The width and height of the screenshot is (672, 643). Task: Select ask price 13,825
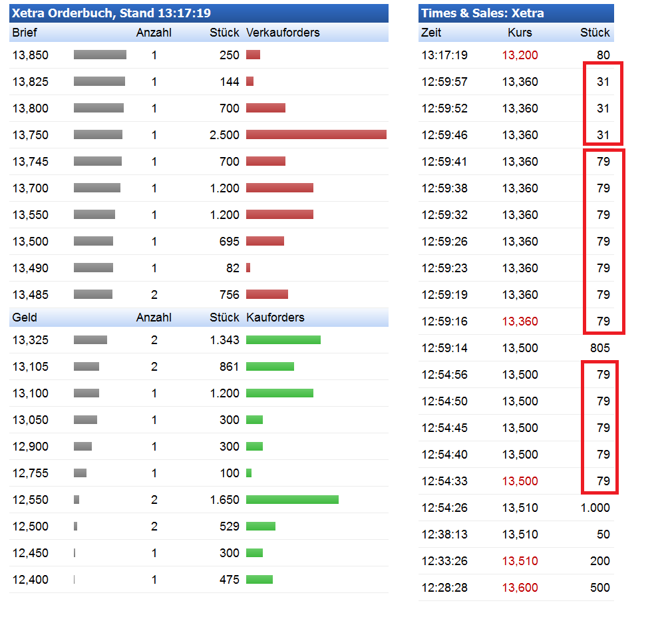[31, 82]
